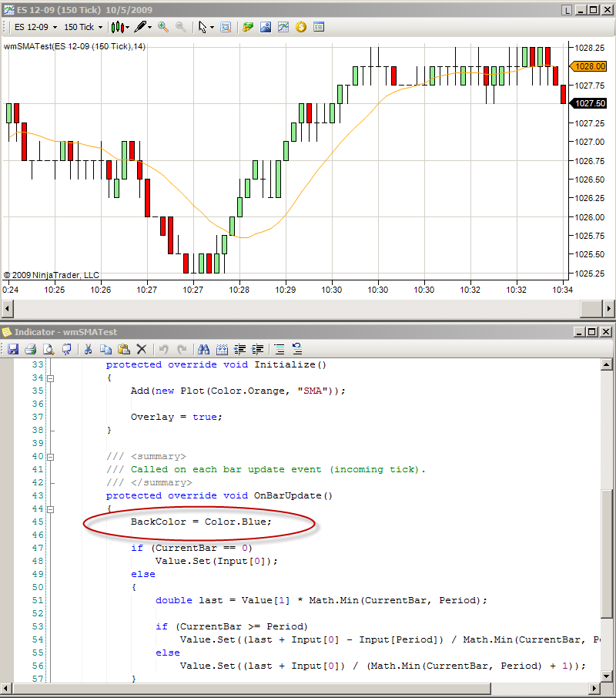Save the indicator code with floppy icon
This screenshot has height=698, width=616.
pos(13,350)
